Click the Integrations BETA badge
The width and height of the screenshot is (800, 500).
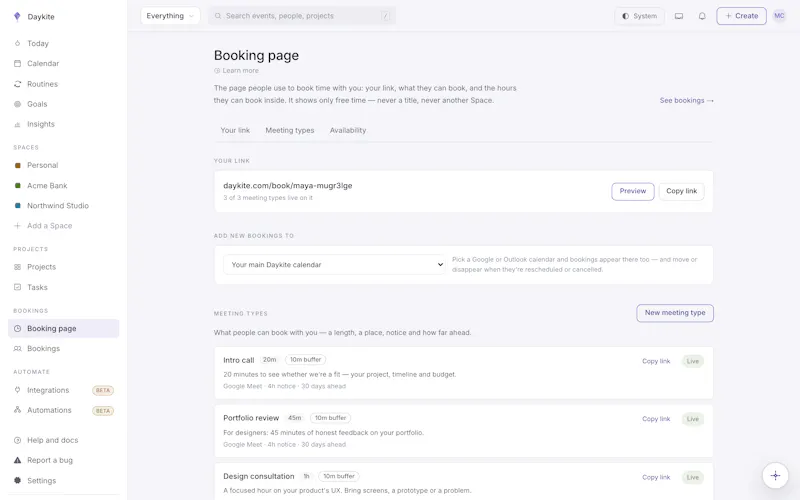(103, 390)
